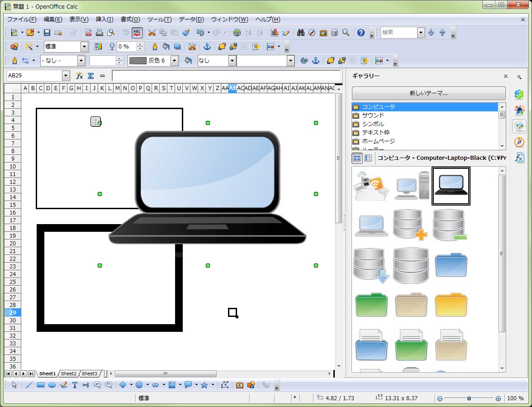Switch Gallery to icon view

357,158
